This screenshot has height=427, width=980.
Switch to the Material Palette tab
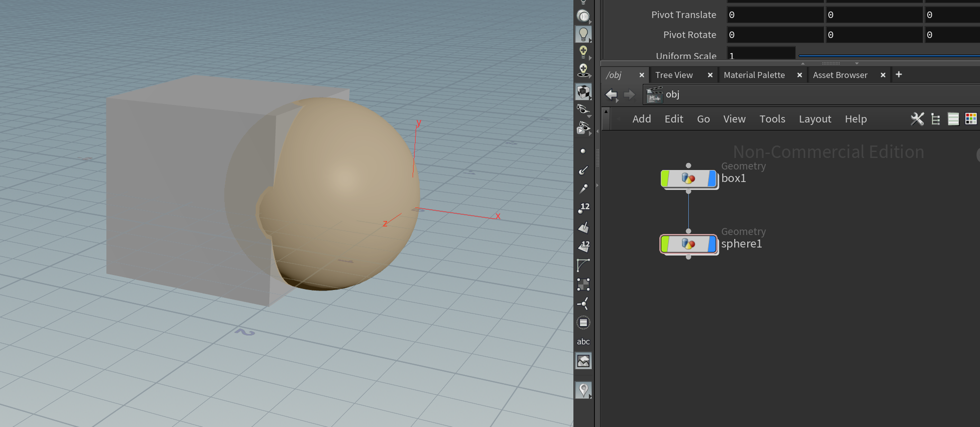754,75
